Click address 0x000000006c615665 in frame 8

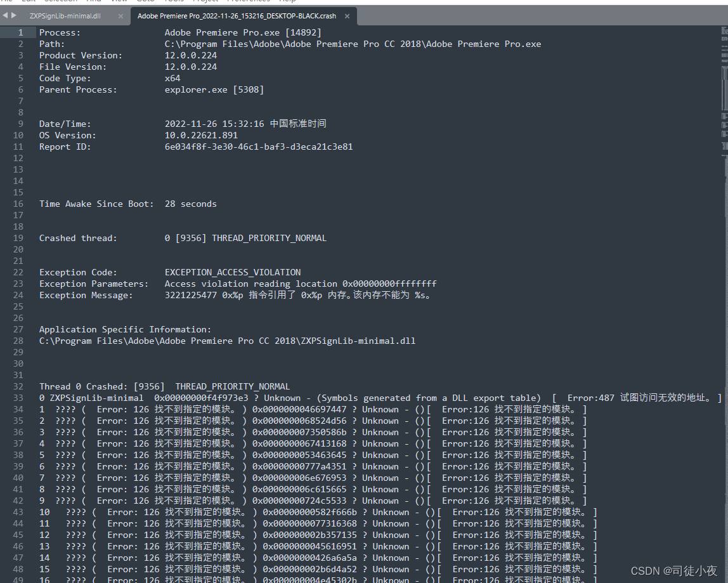pyautogui.click(x=299, y=489)
